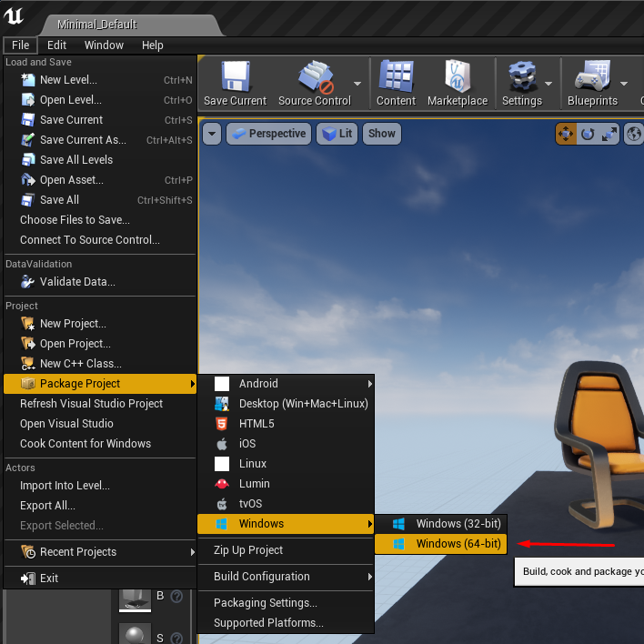Viewport: 644px width, 644px height.
Task: Open the Show flags menu
Action: (x=382, y=134)
